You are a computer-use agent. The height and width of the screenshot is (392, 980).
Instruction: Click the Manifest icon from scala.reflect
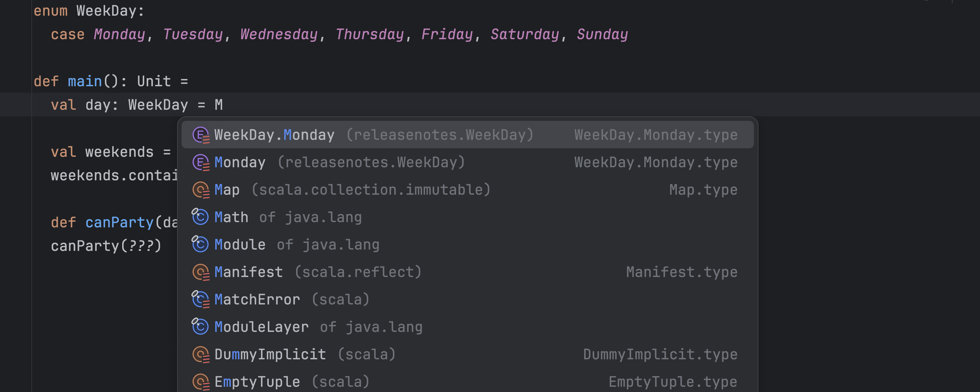point(201,271)
